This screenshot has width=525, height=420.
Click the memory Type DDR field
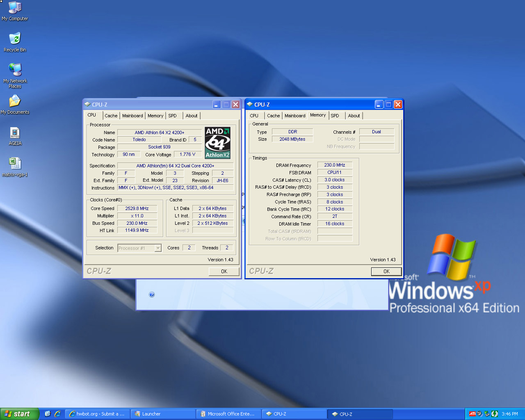[x=292, y=132]
